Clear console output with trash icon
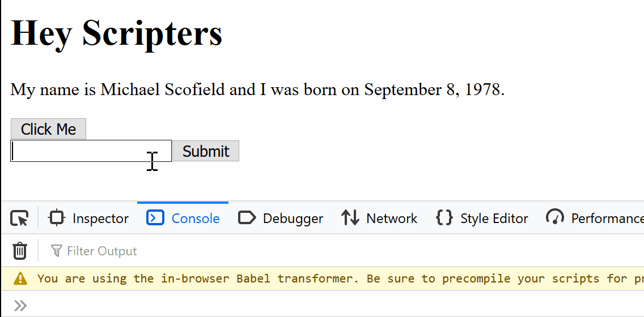The height and width of the screenshot is (317, 644). [19, 251]
